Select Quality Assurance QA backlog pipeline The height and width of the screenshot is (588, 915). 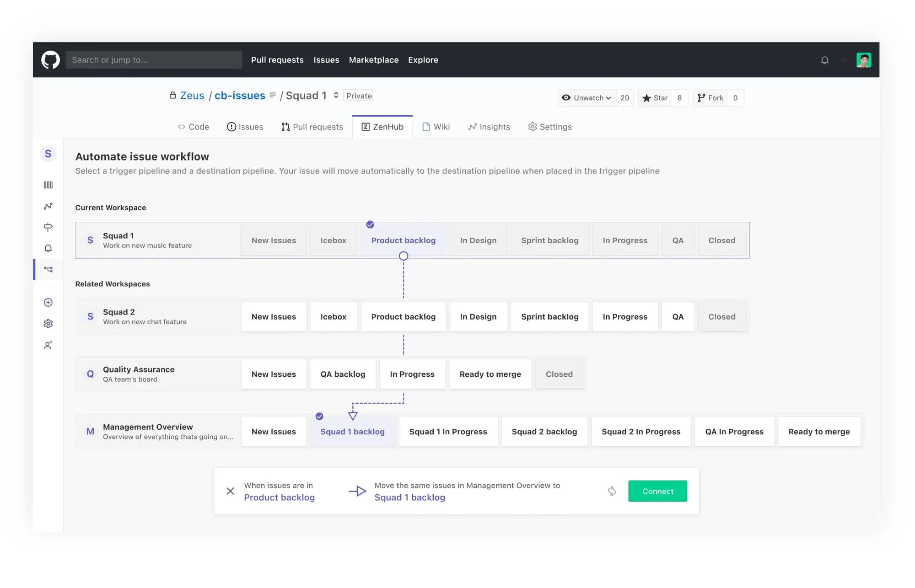coord(343,374)
